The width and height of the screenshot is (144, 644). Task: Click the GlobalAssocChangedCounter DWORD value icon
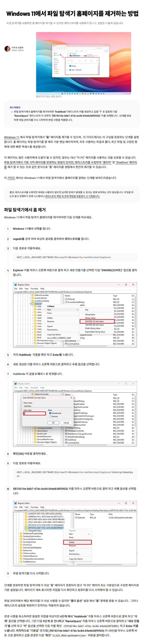66,434
